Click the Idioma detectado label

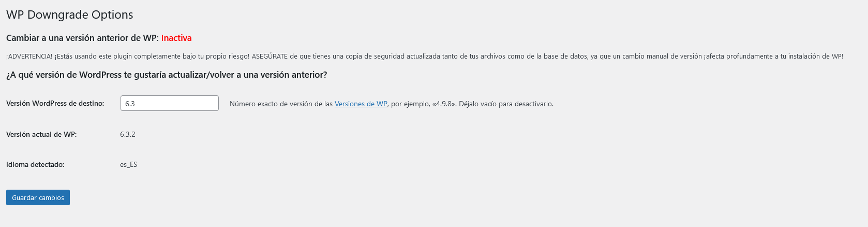point(35,164)
